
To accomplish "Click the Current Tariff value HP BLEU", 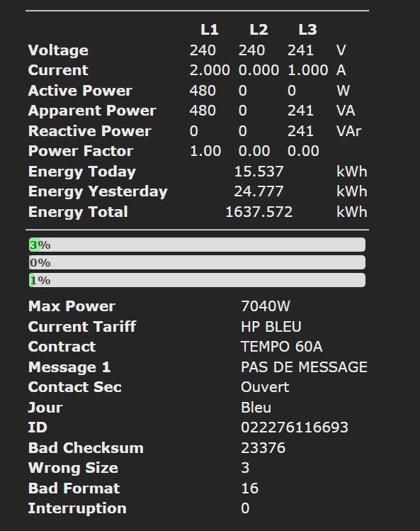I will 271,327.
